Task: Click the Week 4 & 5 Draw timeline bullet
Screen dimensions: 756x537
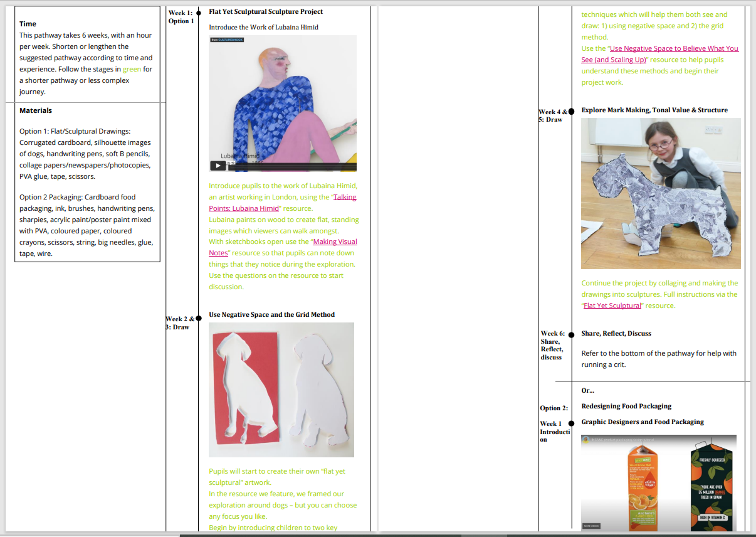Action: (571, 111)
